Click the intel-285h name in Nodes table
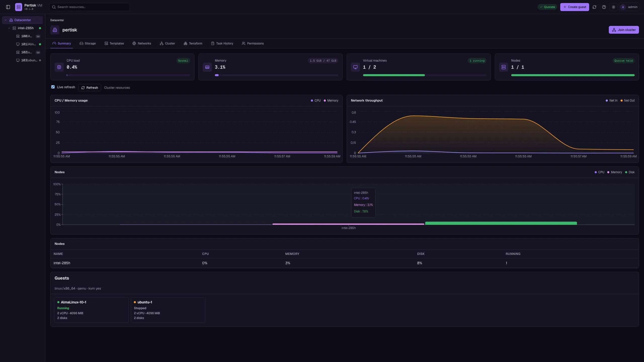644x362 pixels. coord(62,263)
